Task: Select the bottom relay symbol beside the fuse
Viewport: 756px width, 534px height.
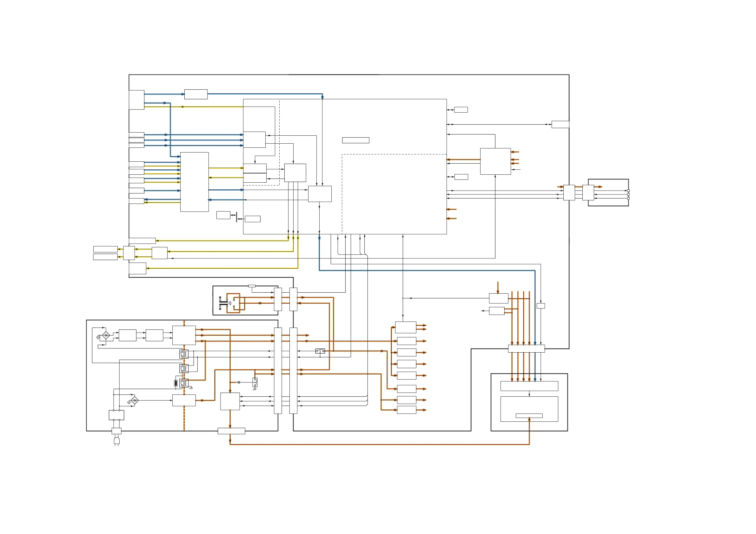Action: click(x=184, y=383)
